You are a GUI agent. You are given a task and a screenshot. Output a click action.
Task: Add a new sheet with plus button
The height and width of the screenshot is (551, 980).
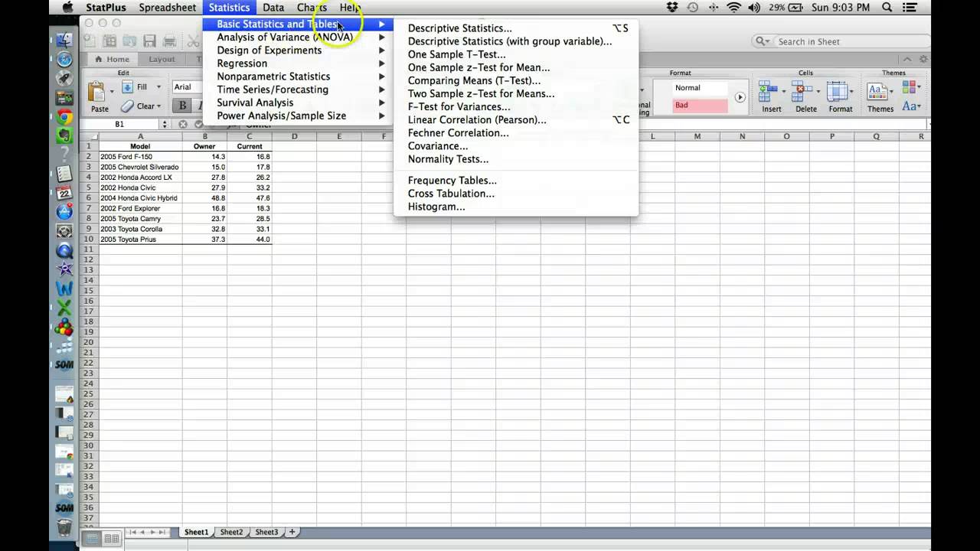[292, 532]
